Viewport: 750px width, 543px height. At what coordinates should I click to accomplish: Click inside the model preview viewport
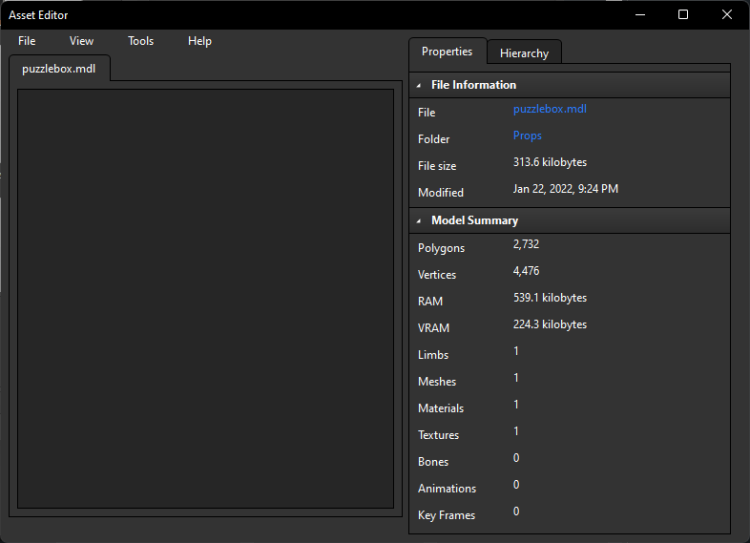tap(205, 298)
